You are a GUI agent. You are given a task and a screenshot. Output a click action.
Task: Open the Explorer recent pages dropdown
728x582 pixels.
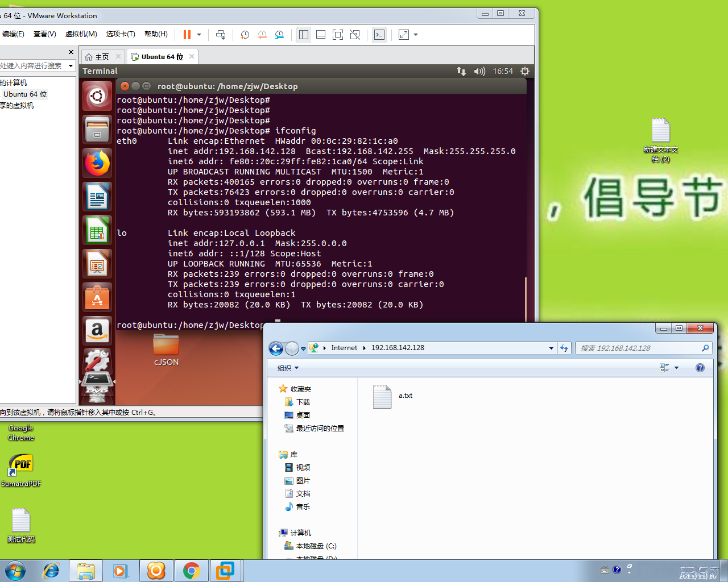point(304,348)
